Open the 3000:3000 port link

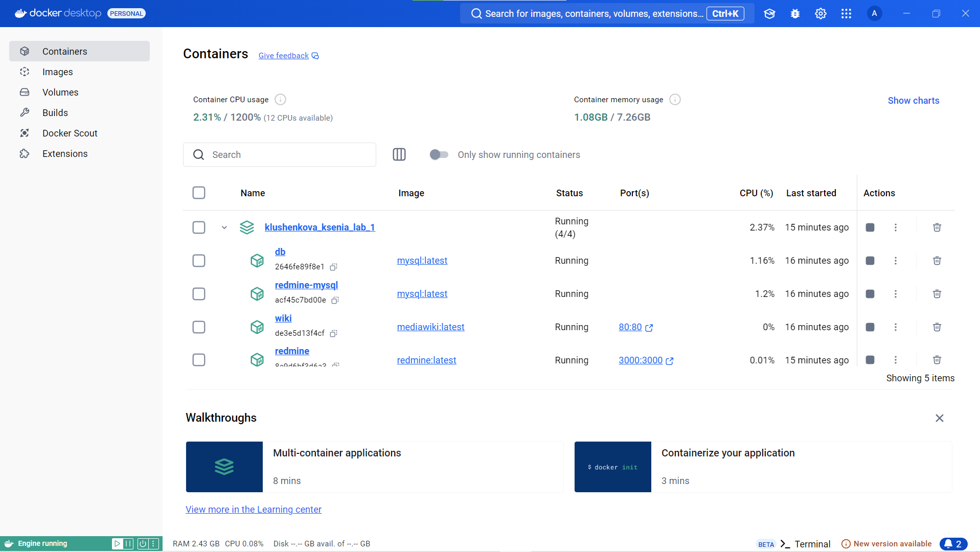[x=646, y=360]
